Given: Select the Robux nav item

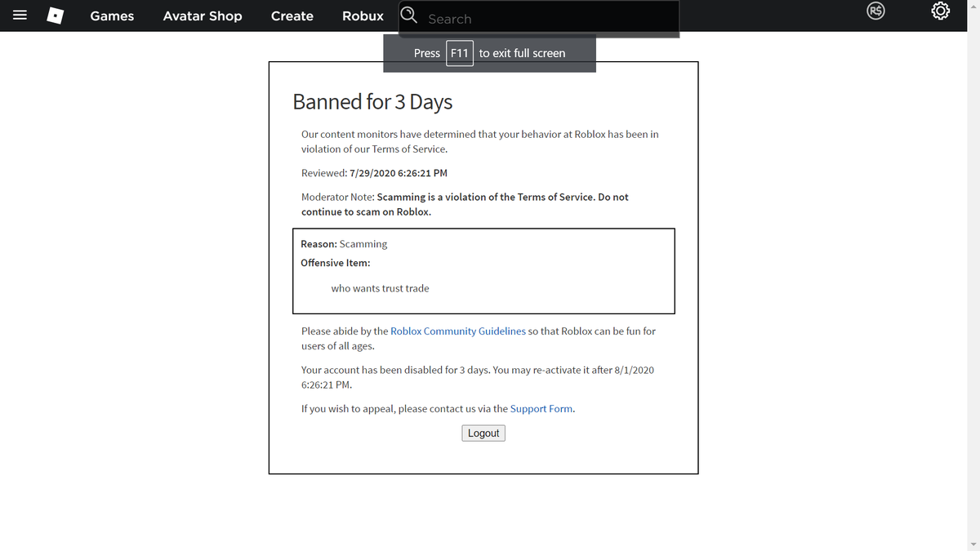Looking at the screenshot, I should click(363, 16).
